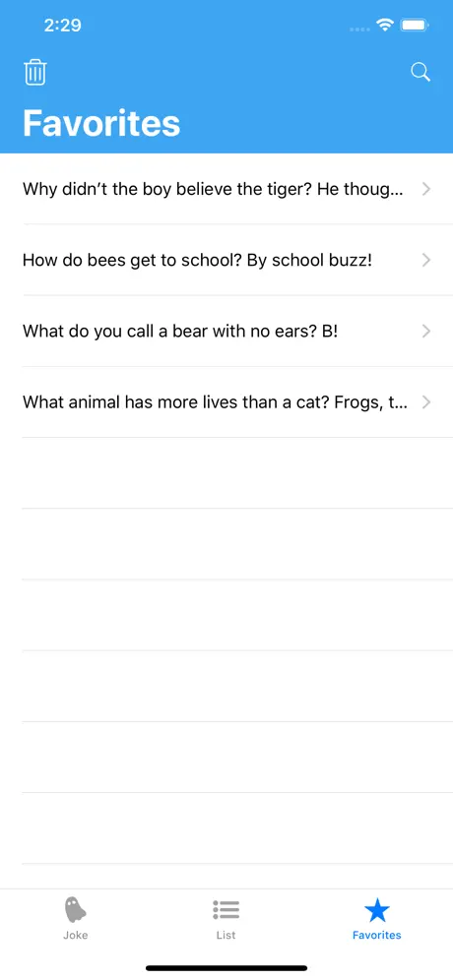
Task: Tap the trash can delete icon
Action: (35, 73)
